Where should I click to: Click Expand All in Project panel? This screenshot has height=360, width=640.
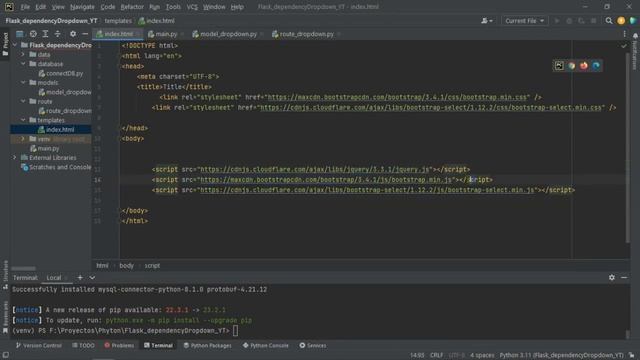[45, 34]
